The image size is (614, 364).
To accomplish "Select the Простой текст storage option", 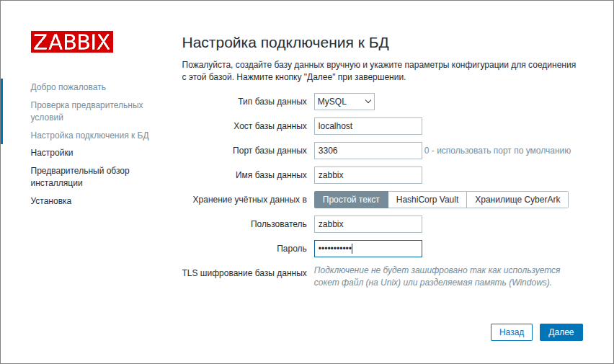I will 351,200.
